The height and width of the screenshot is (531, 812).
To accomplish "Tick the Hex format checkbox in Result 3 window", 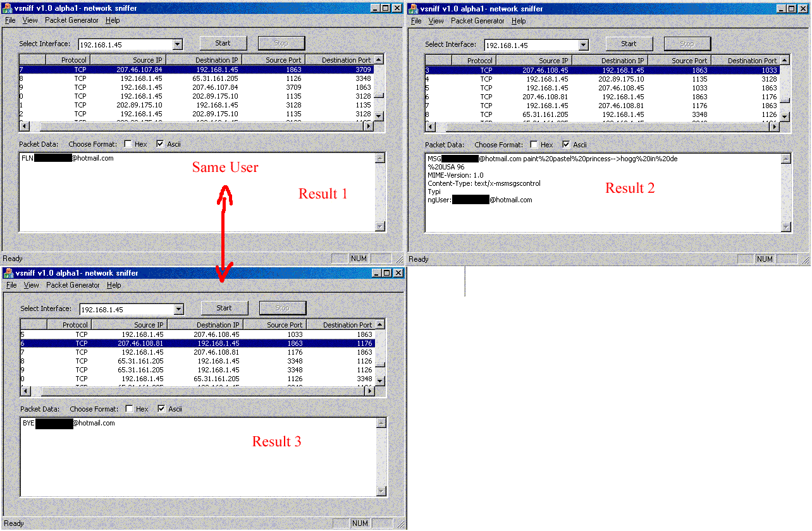I will click(130, 409).
